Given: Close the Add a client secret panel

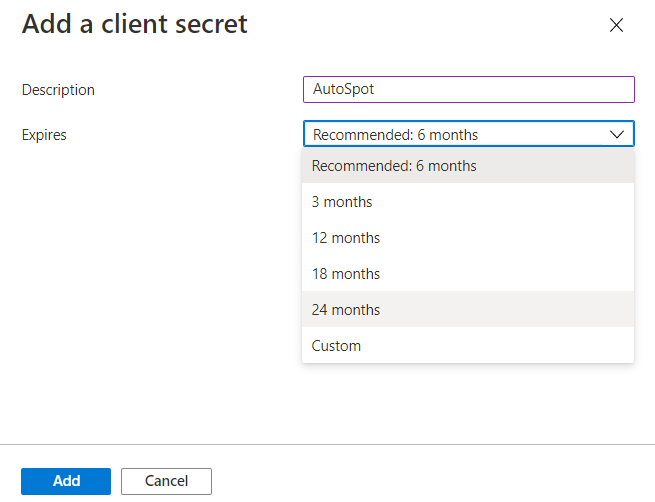Looking at the screenshot, I should pos(616,26).
